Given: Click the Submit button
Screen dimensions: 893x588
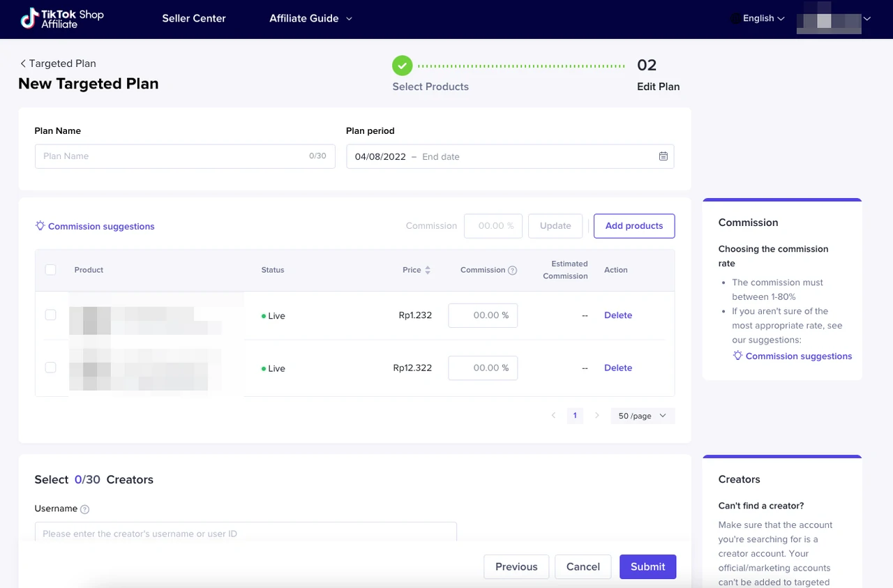Looking at the screenshot, I should pyautogui.click(x=647, y=566).
